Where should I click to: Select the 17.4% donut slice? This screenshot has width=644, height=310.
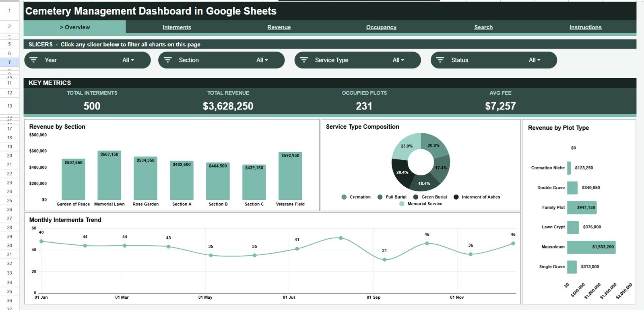[442, 167]
